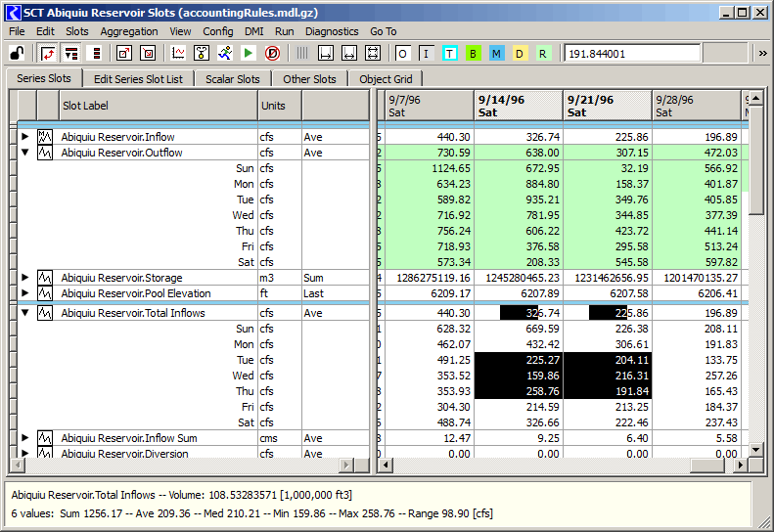Open the DMI menu
The width and height of the screenshot is (774, 532).
(253, 31)
